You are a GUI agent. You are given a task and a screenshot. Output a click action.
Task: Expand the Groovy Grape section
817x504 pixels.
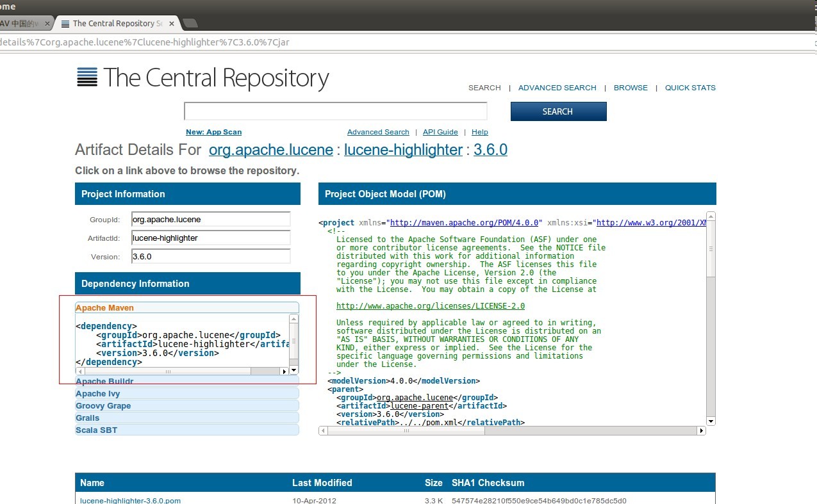coord(187,405)
